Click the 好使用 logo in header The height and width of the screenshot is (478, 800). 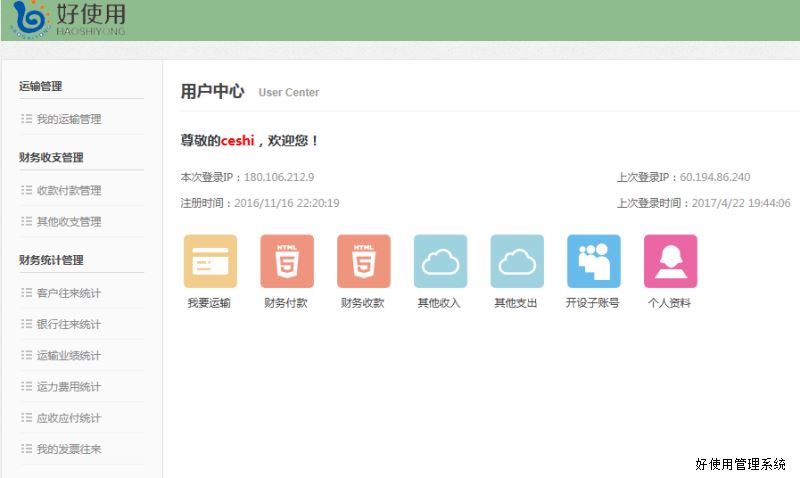click(69, 19)
